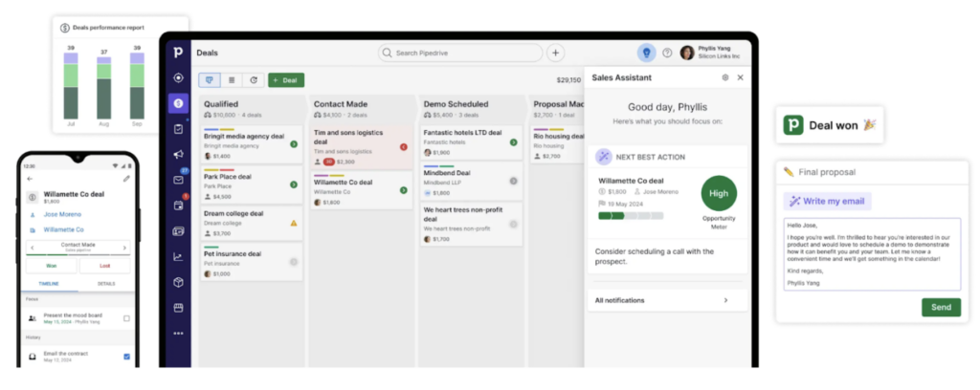Click the quick add plus icon

pos(556,53)
